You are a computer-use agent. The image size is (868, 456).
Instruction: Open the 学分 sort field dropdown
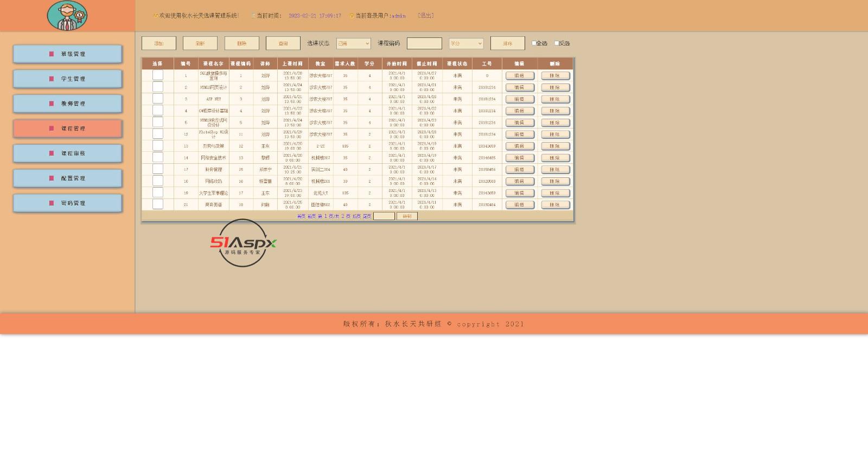tap(465, 43)
